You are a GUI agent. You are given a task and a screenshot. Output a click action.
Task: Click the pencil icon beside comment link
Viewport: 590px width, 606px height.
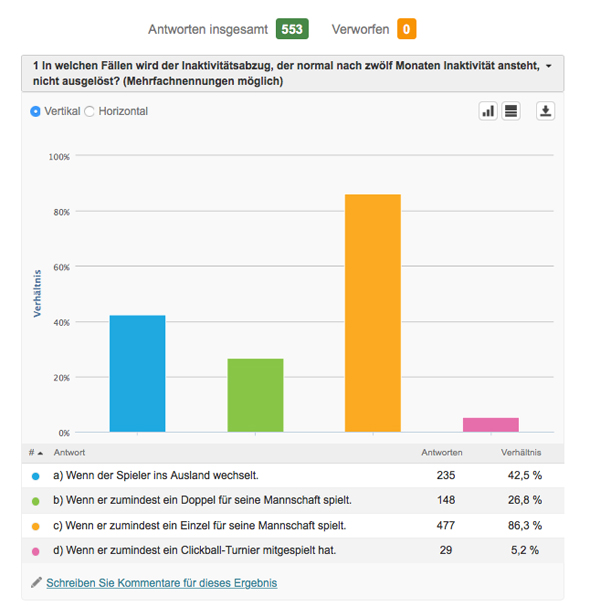click(36, 582)
